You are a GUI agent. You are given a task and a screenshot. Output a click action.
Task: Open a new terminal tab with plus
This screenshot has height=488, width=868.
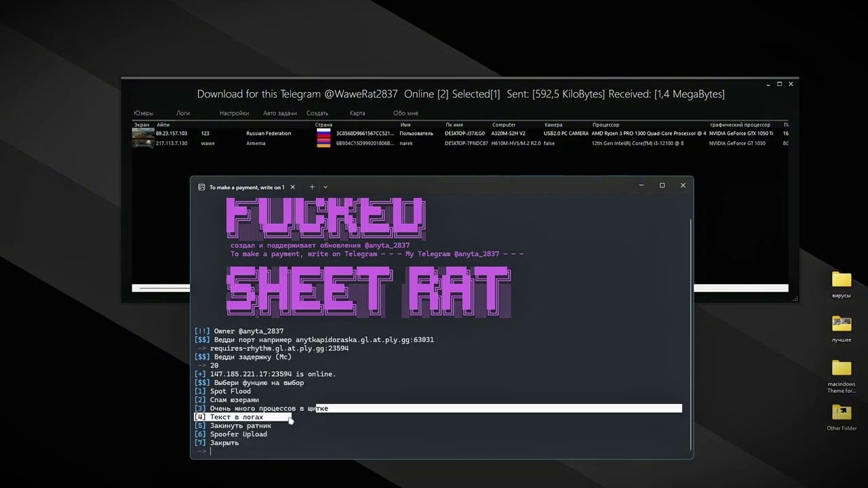(x=312, y=187)
